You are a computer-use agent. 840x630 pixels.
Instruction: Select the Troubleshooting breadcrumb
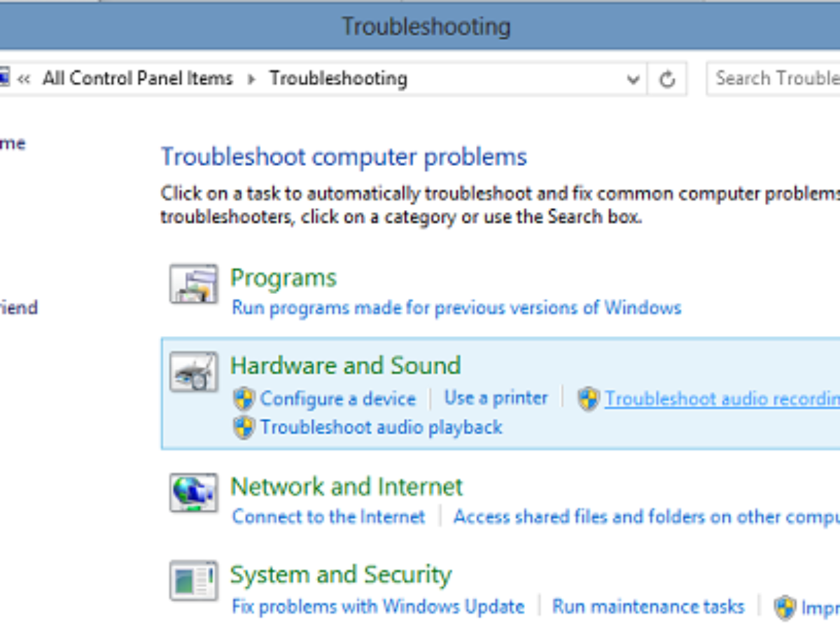coord(338,78)
